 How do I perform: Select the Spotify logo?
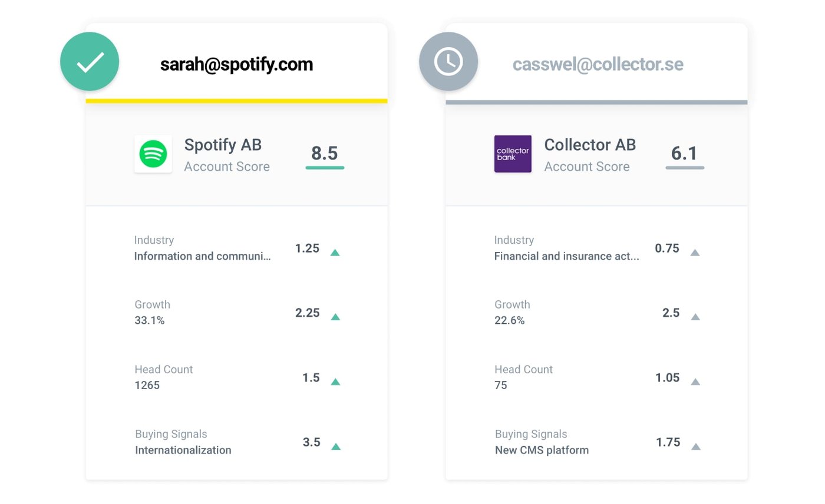click(153, 154)
